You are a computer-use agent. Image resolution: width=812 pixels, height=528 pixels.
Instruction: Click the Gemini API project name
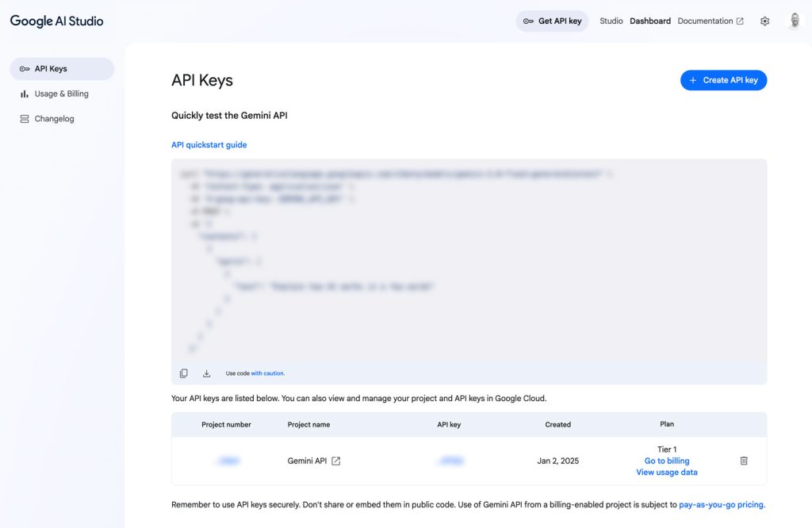coord(307,461)
